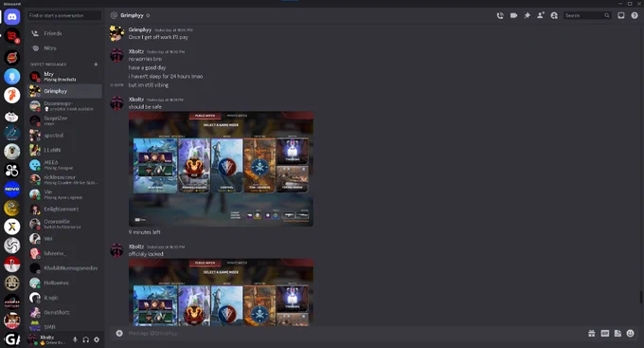644x348 pixels.
Task: Focus the Message @Grimphyy input box
Action: tap(353, 333)
